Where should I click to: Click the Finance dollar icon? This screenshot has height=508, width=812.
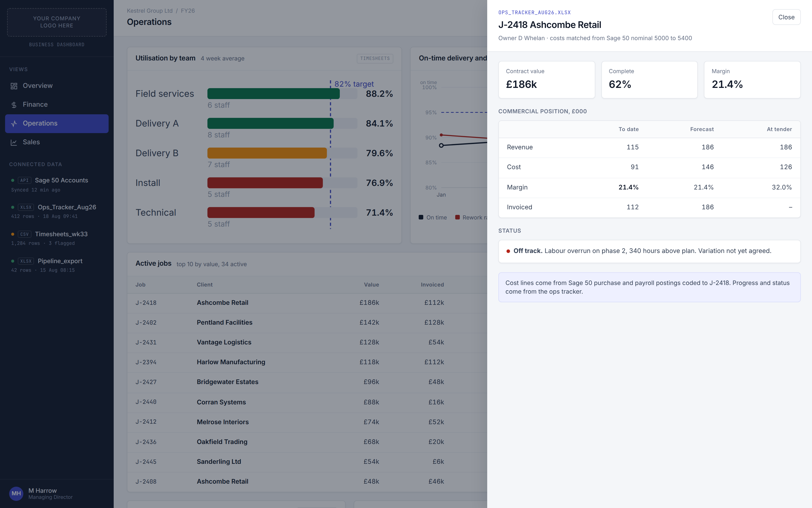(x=14, y=105)
